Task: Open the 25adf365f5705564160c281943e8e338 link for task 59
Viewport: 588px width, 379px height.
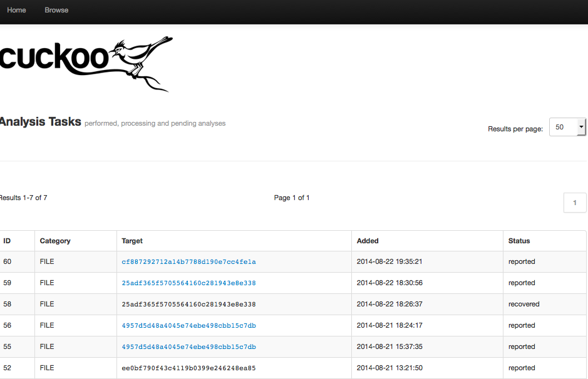Action: pyautogui.click(x=188, y=283)
